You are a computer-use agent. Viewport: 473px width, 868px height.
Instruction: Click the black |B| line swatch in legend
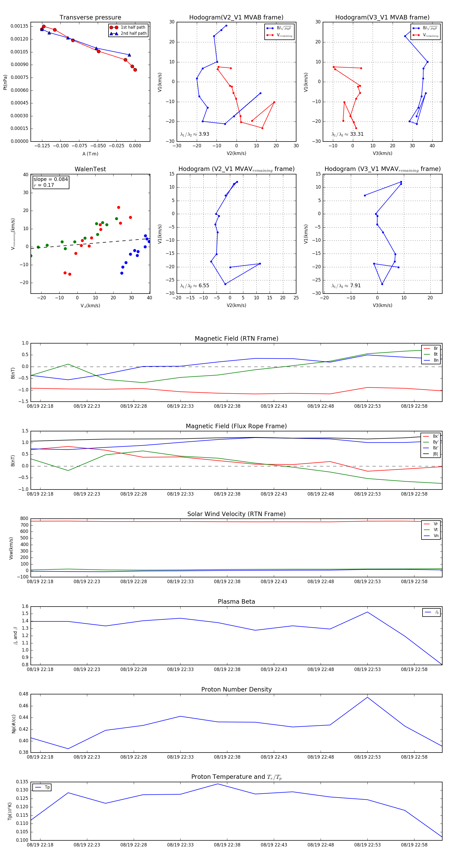tap(426, 454)
